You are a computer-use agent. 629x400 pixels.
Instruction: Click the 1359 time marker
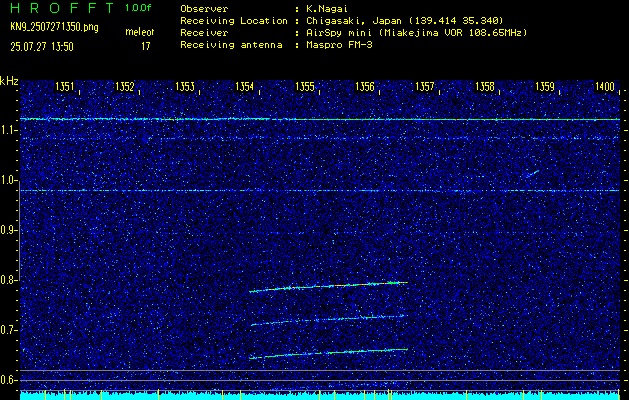pyautogui.click(x=545, y=87)
